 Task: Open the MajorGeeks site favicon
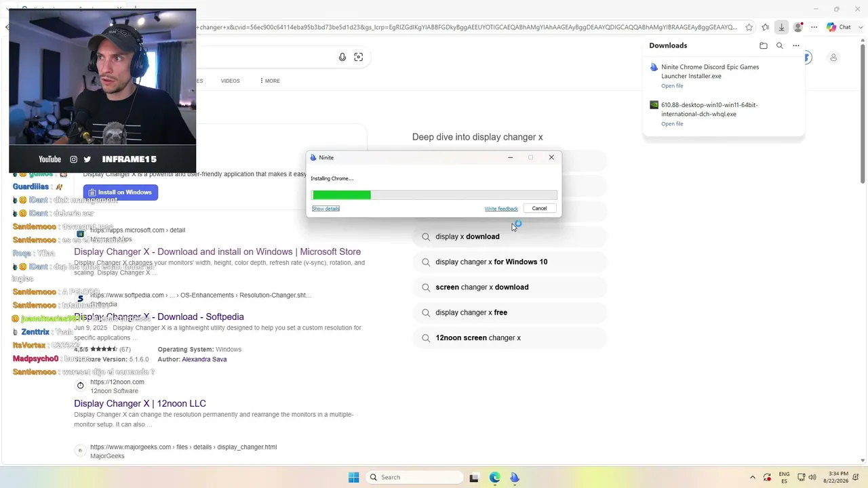pyautogui.click(x=80, y=451)
